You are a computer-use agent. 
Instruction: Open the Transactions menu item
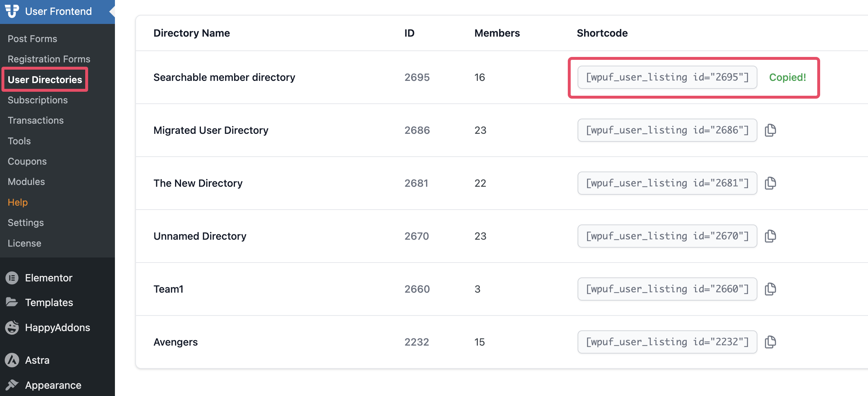tap(36, 120)
